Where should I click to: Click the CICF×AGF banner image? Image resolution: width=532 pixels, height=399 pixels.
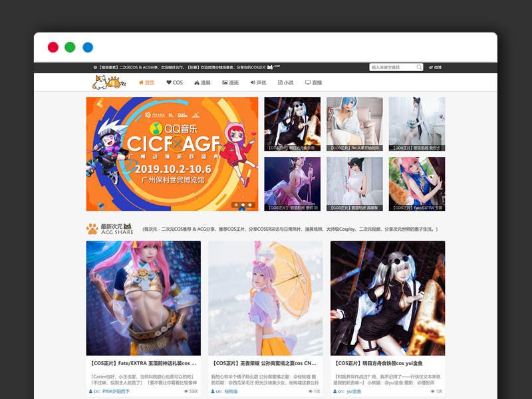[172, 154]
